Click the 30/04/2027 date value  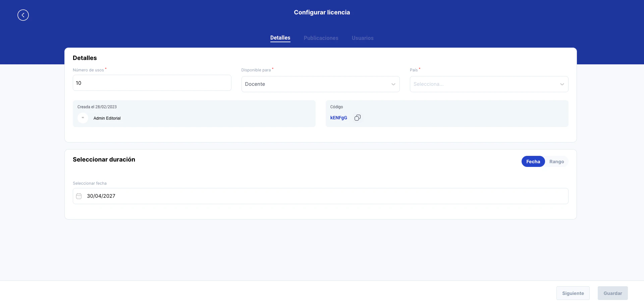click(x=101, y=196)
